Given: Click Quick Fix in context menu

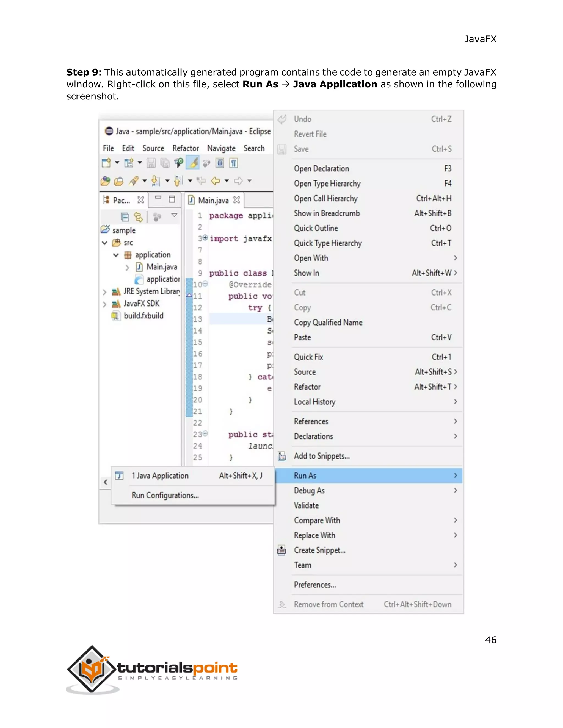Looking at the screenshot, I should click(x=369, y=357).
